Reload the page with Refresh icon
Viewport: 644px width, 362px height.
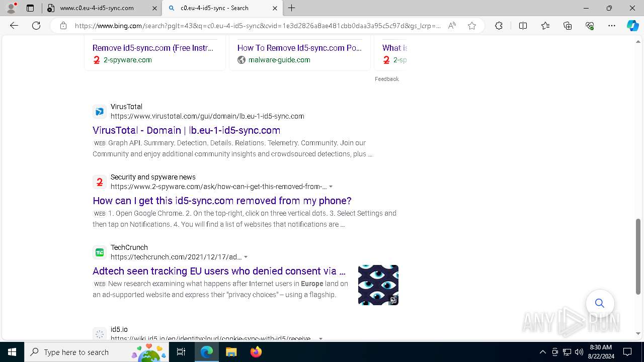pyautogui.click(x=36, y=26)
